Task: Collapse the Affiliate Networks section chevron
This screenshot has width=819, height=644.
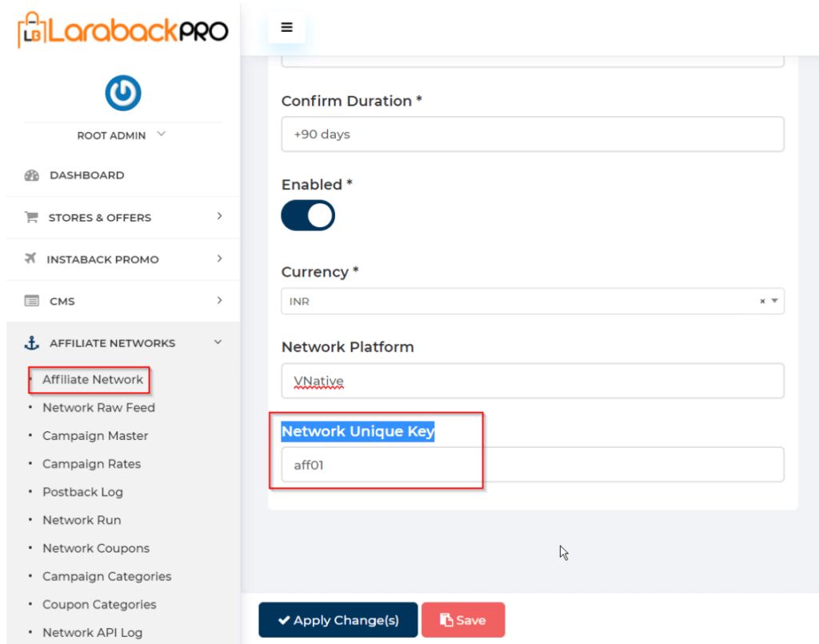Action: coord(218,342)
